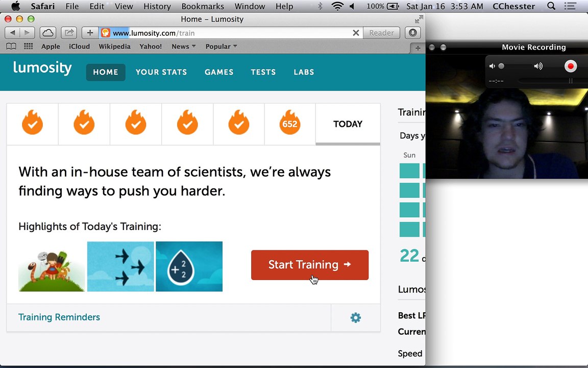Open the History menu
Viewport: 588px width, 368px height.
(157, 6)
